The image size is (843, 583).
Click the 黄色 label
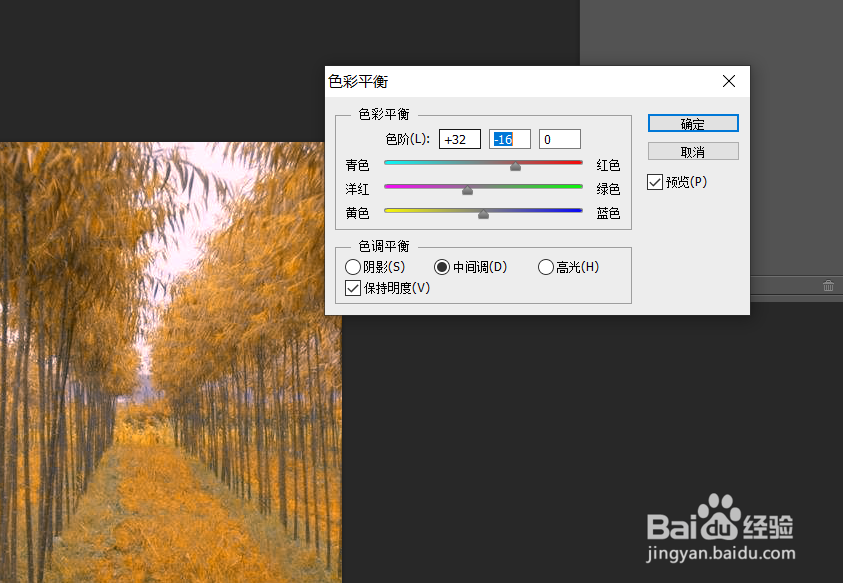point(358,214)
